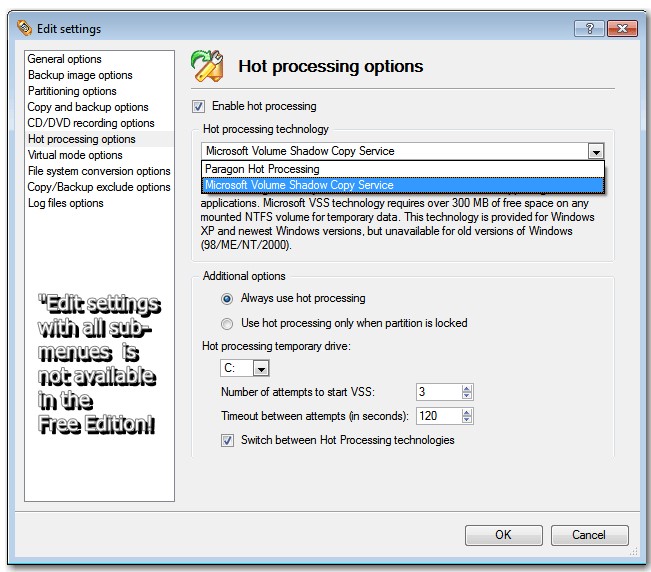Select File system conversion options
The image size is (651, 572).
(x=99, y=171)
